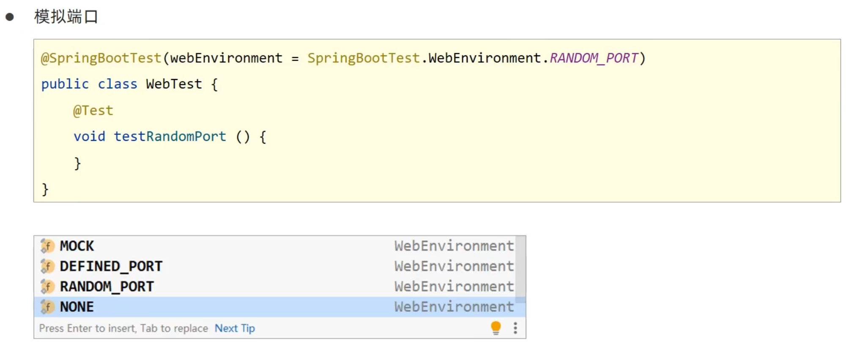The width and height of the screenshot is (868, 361).
Task: Click the WebEnvironment type label on RANDOM_PORT row
Action: (454, 287)
